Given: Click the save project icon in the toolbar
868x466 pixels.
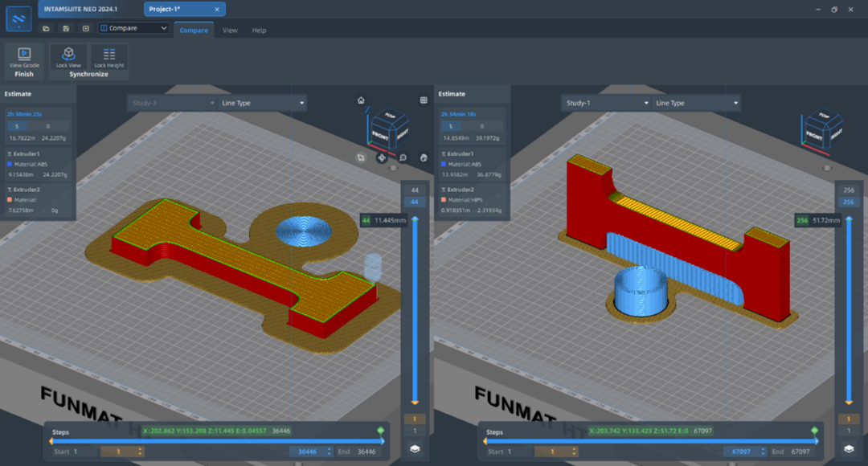Looking at the screenshot, I should point(65,27).
